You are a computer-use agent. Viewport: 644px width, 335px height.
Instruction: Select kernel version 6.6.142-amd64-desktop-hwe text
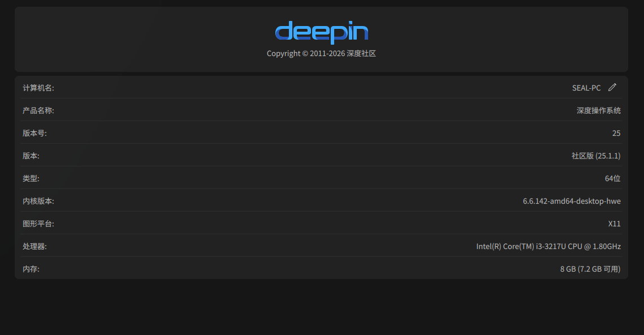pyautogui.click(x=572, y=201)
